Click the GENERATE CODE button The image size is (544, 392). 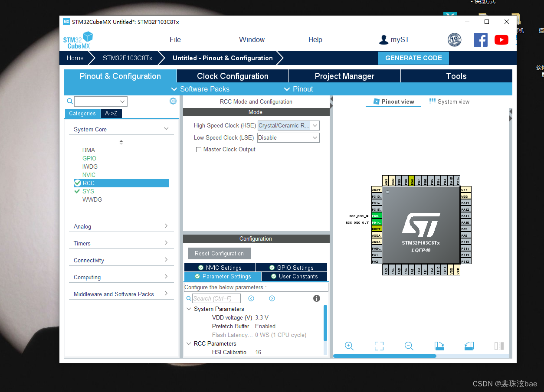(413, 58)
